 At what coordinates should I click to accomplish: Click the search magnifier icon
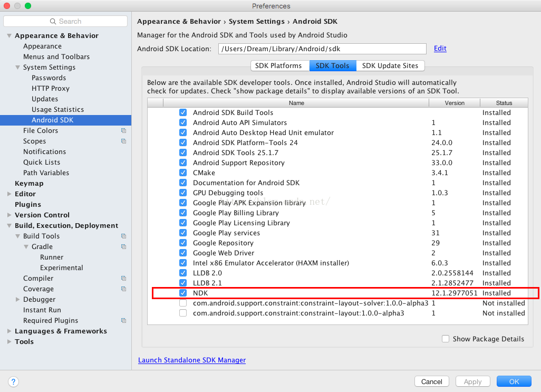(x=53, y=22)
